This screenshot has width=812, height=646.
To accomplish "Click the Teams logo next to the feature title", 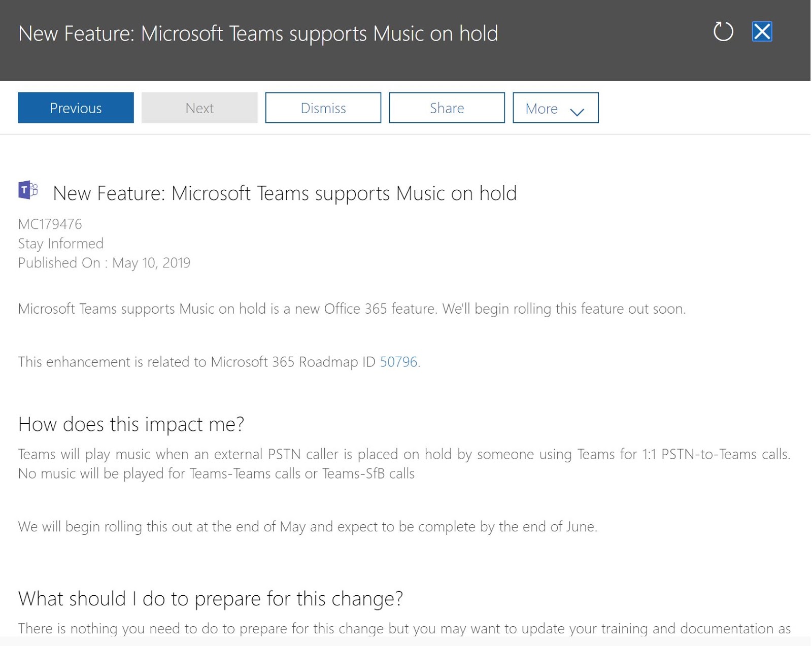I will [28, 190].
